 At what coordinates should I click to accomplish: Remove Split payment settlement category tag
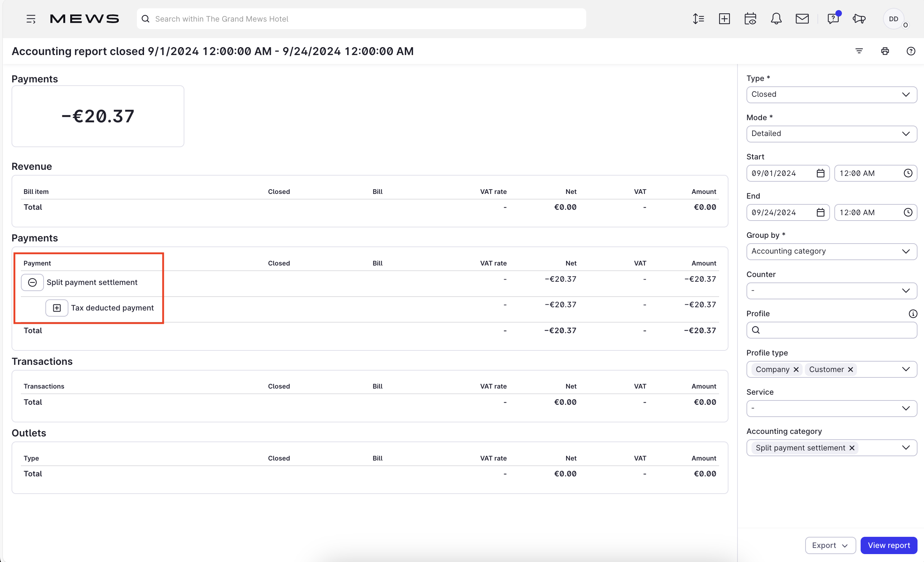(852, 448)
